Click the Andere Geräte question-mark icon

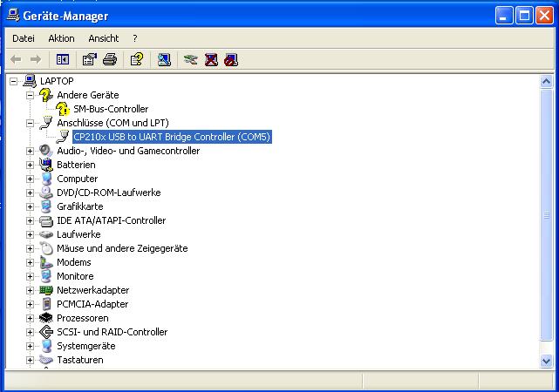pos(46,95)
